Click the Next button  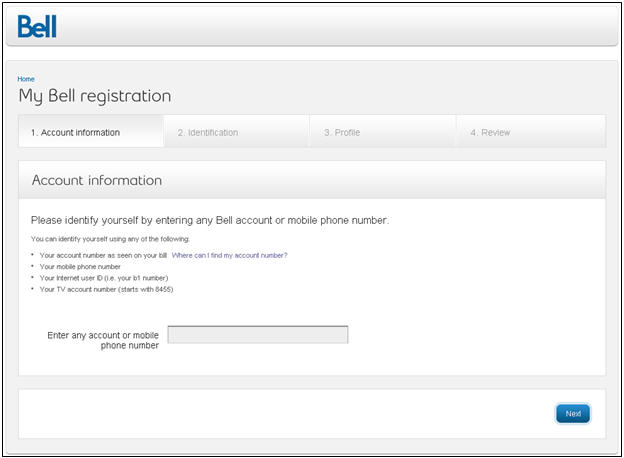[573, 413]
